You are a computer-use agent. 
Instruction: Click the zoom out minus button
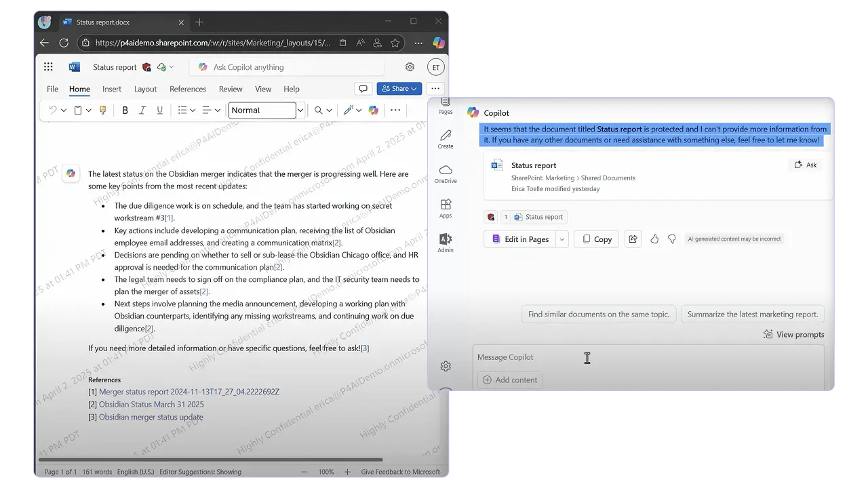click(x=304, y=472)
